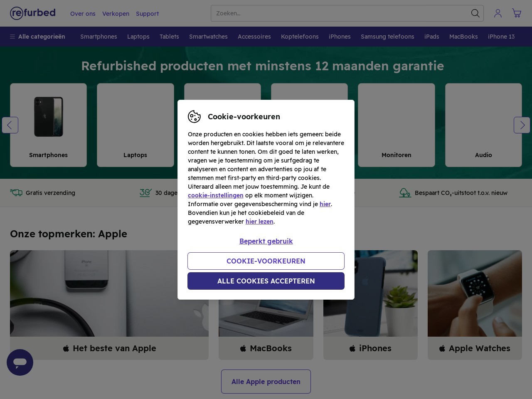This screenshot has width=532, height=399.
Task: Open the Audio category card
Action: click(x=483, y=125)
